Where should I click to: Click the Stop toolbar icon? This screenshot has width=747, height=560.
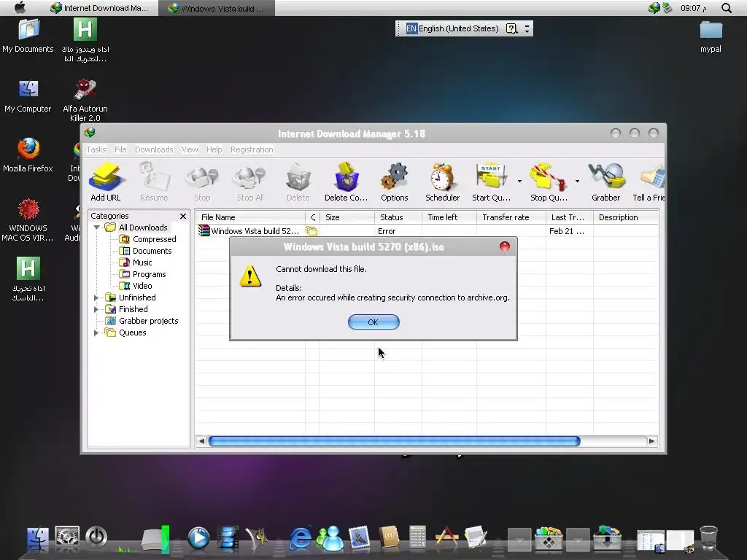202,182
